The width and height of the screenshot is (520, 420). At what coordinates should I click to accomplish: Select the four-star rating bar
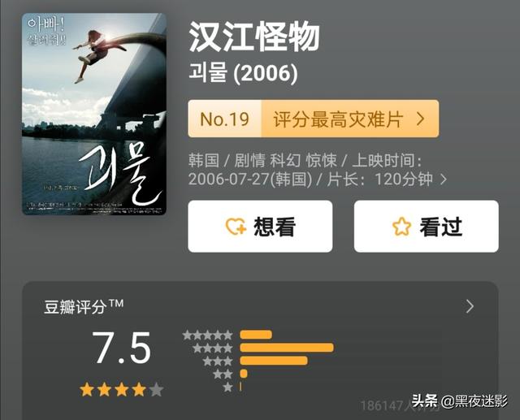[287, 348]
